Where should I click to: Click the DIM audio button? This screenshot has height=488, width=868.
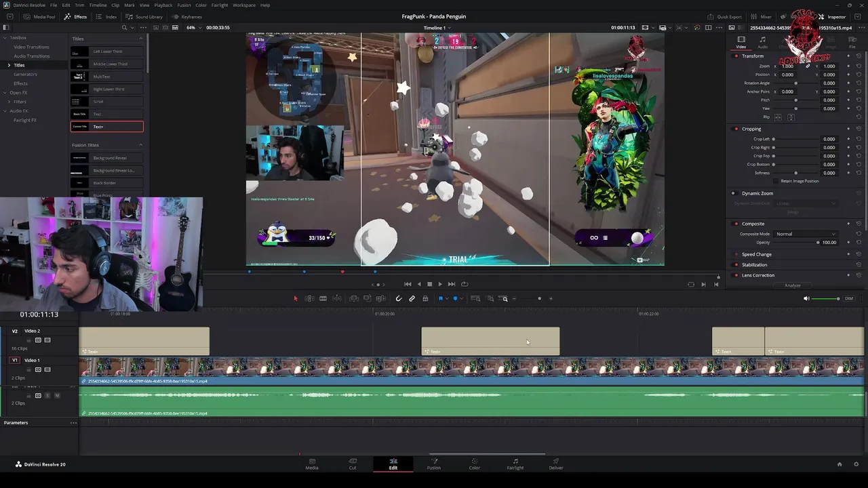[x=848, y=298]
